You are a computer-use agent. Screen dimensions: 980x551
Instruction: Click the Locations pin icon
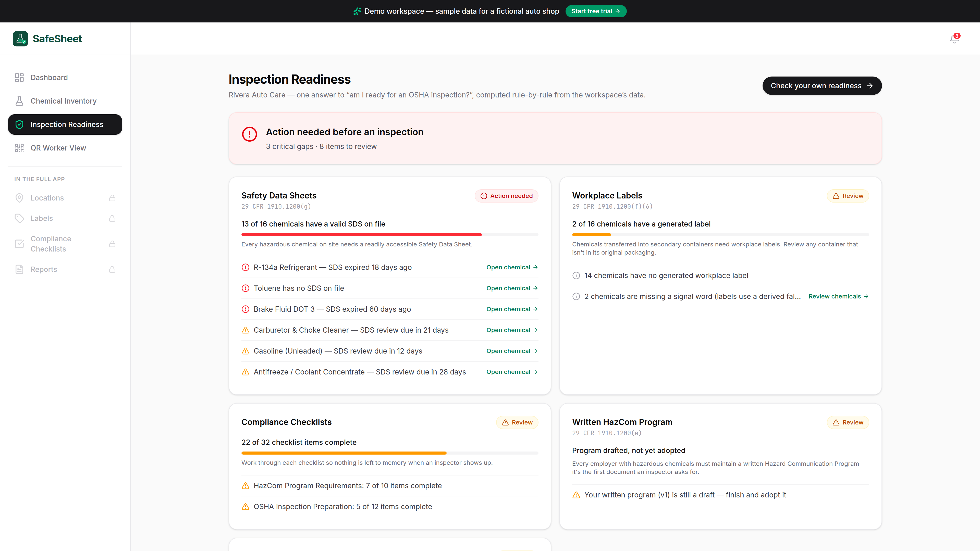coord(19,198)
